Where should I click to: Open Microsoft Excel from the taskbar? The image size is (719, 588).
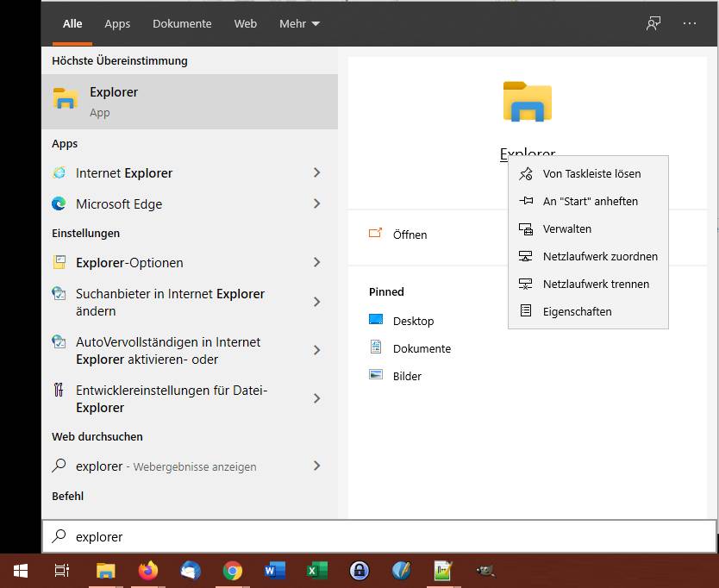316,570
